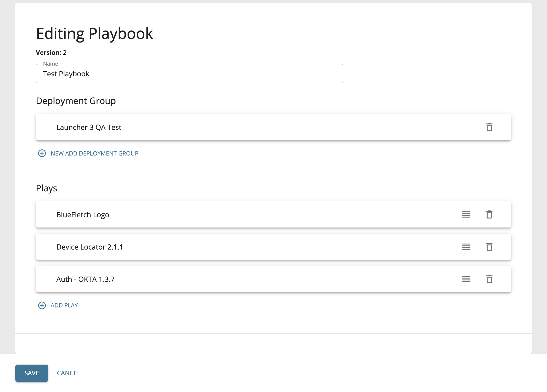Click reorder handle for BlueFletch Logo
547x392 pixels.
coord(466,214)
